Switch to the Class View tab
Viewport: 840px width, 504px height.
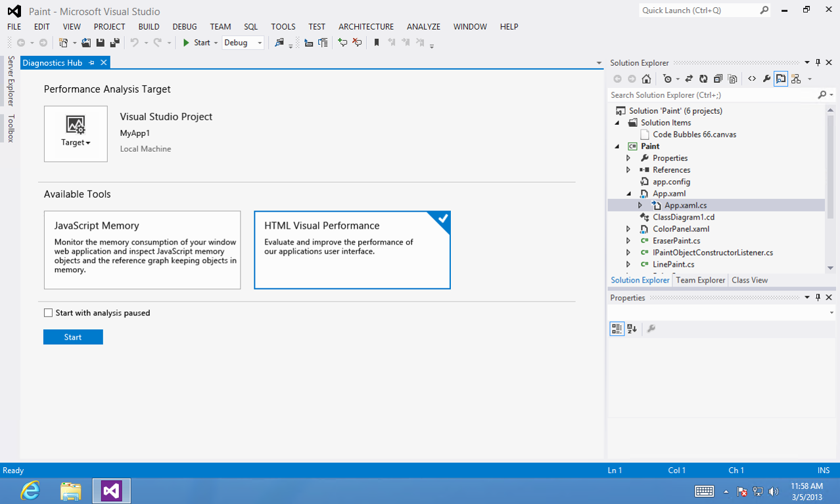click(749, 280)
